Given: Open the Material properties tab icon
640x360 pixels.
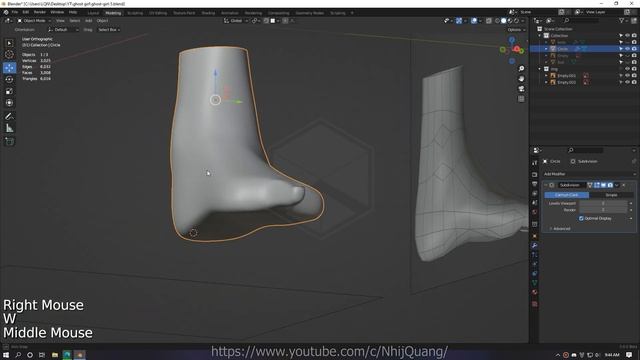Looking at the screenshot, I should (x=534, y=292).
